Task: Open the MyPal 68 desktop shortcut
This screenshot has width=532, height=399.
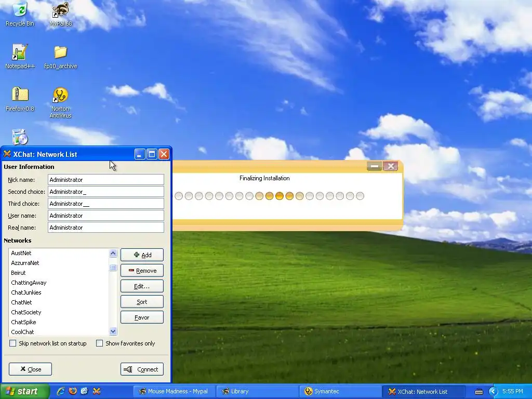Action: pyautogui.click(x=61, y=14)
